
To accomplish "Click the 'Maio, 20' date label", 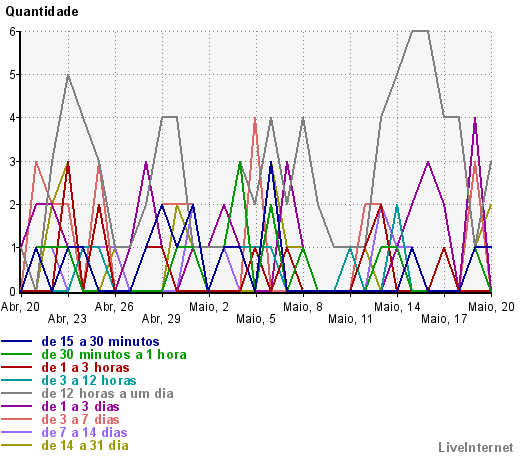I will click(491, 307).
